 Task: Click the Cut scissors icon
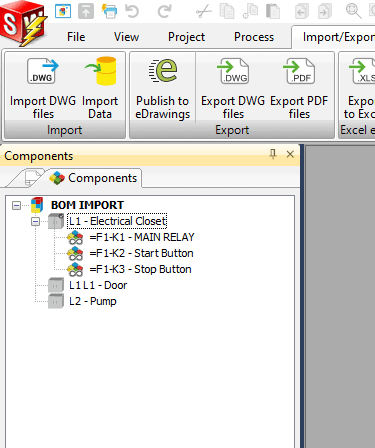[204, 11]
